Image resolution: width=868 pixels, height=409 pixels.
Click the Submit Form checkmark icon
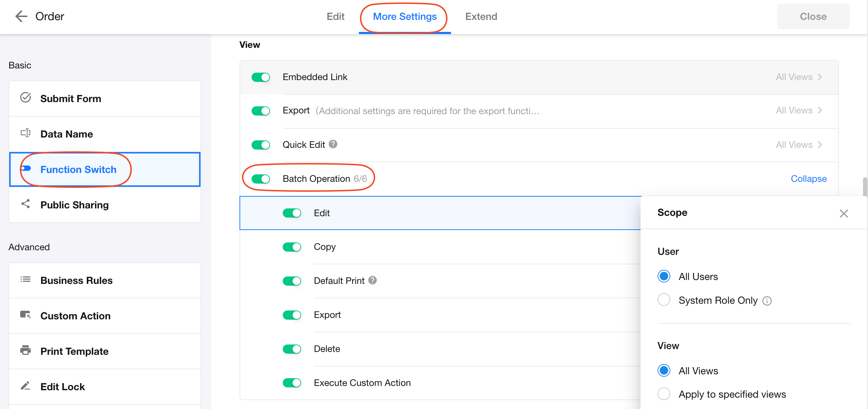click(x=26, y=97)
